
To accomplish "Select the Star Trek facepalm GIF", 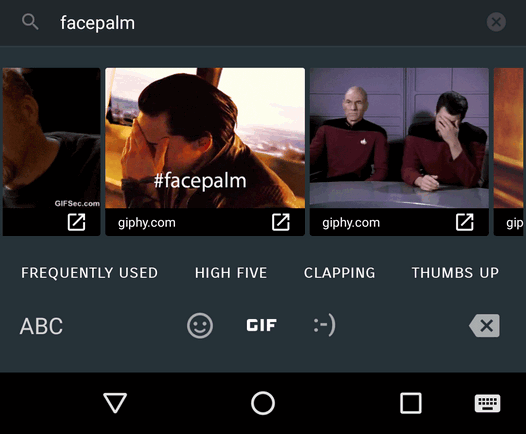I will pos(399,138).
